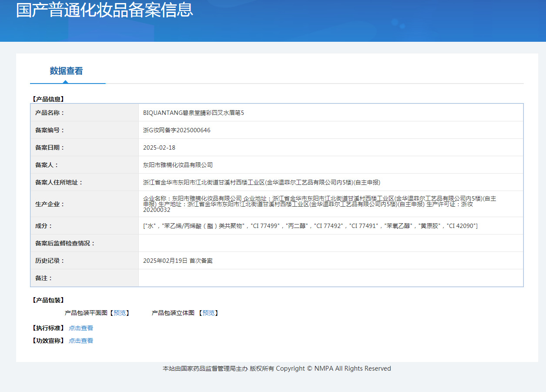Screen dimensions: 546x392
Task: Click the 备案人住所地址 address value text
Action: (x=261, y=182)
